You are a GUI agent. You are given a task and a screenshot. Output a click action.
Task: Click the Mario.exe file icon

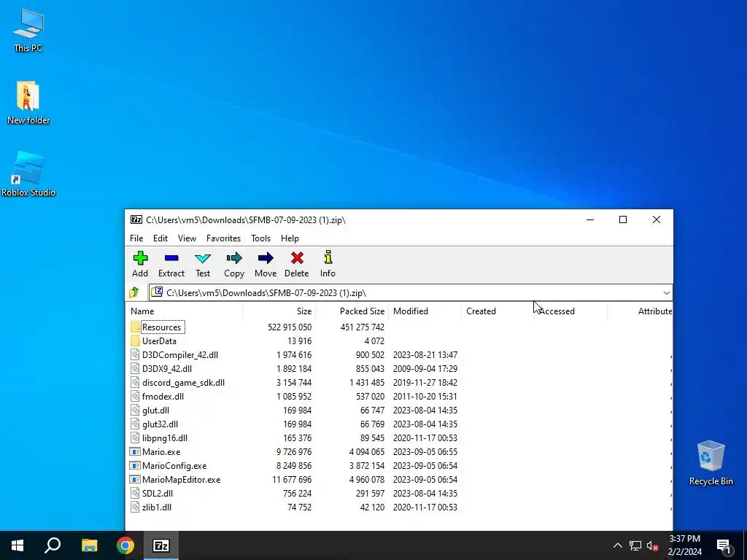coord(135,452)
